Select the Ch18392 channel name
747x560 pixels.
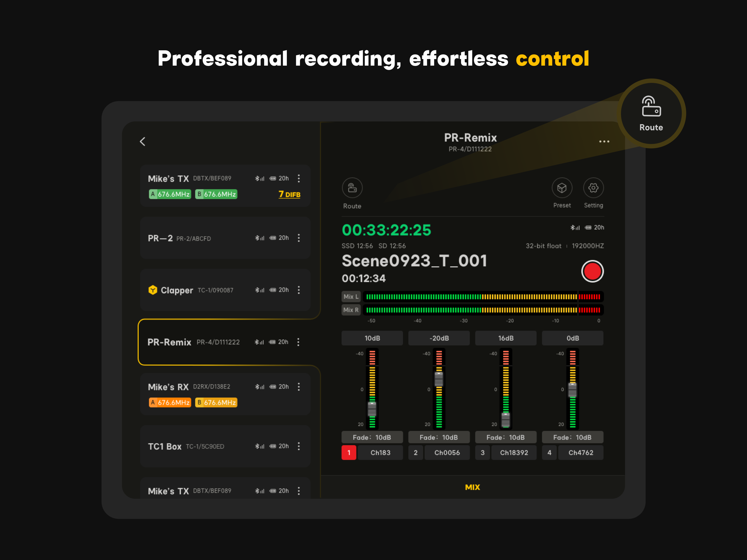click(x=514, y=453)
